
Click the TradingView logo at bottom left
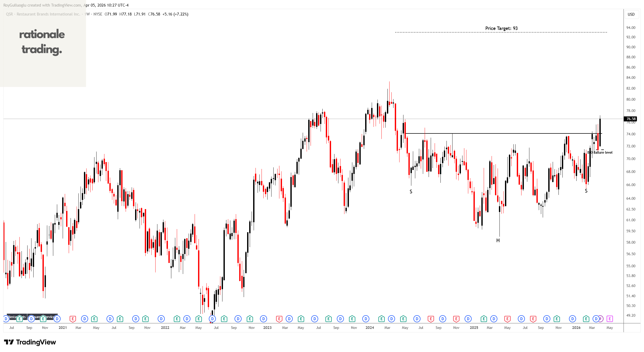[30, 342]
